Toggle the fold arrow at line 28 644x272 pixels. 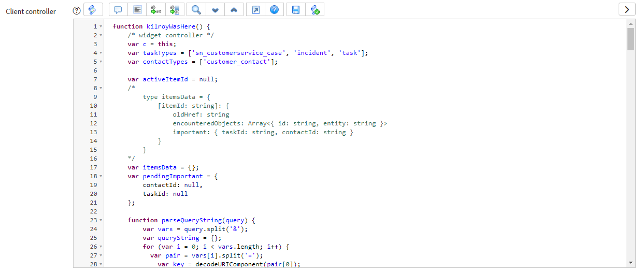101,264
